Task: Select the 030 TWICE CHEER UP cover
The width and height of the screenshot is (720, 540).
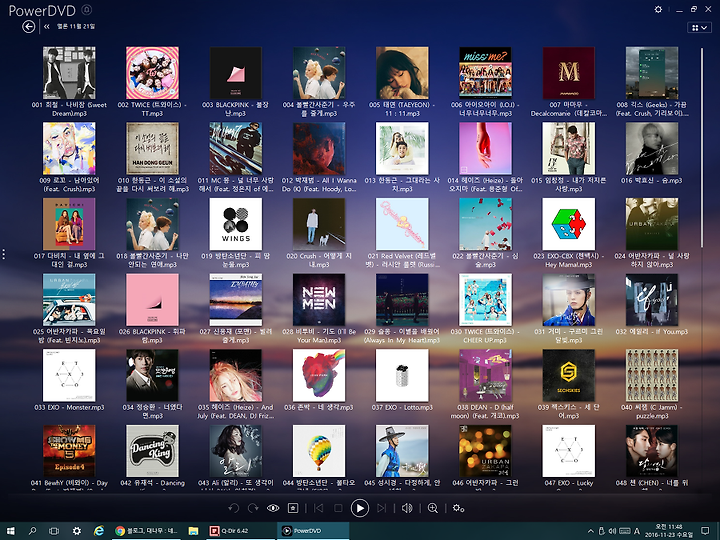Action: click(x=485, y=300)
